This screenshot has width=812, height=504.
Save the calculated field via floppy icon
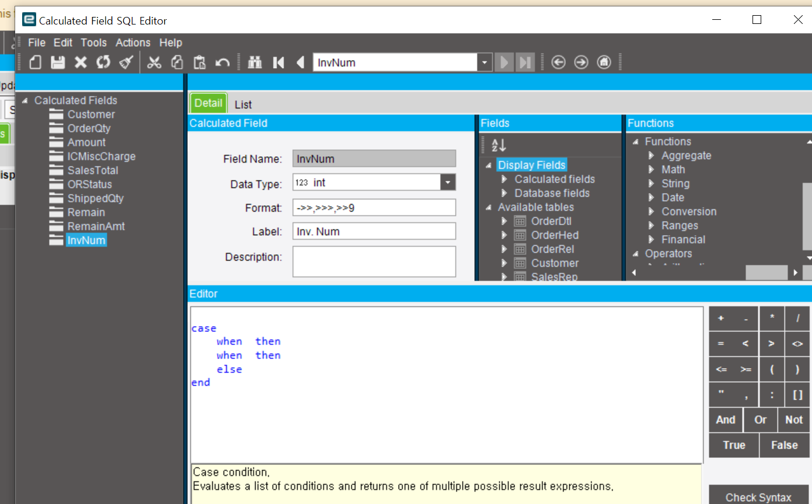(x=58, y=62)
